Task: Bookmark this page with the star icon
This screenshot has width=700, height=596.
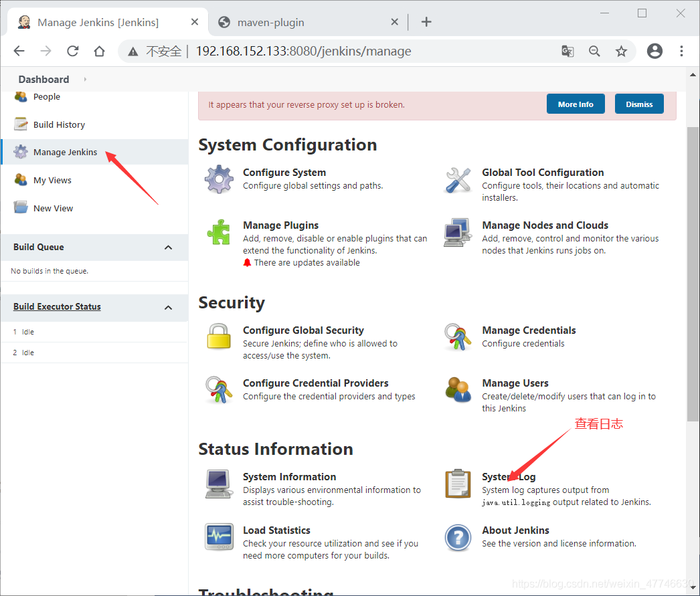Action: point(621,52)
